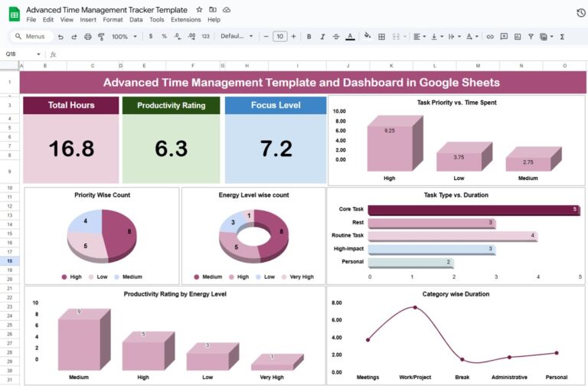The height and width of the screenshot is (386, 588).
Task: Open the Tools menu
Action: [x=157, y=20]
